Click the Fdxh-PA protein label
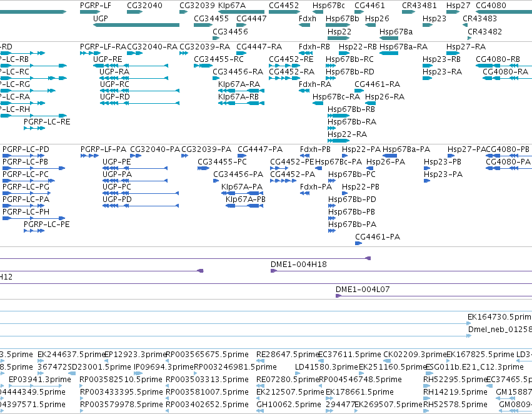Viewport: 532px width, 414px height. (316, 186)
